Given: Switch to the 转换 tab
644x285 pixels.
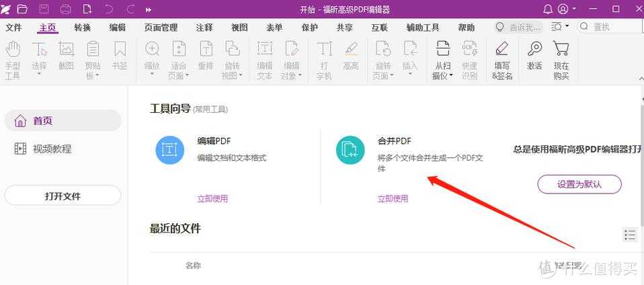Looking at the screenshot, I should coord(83,28).
